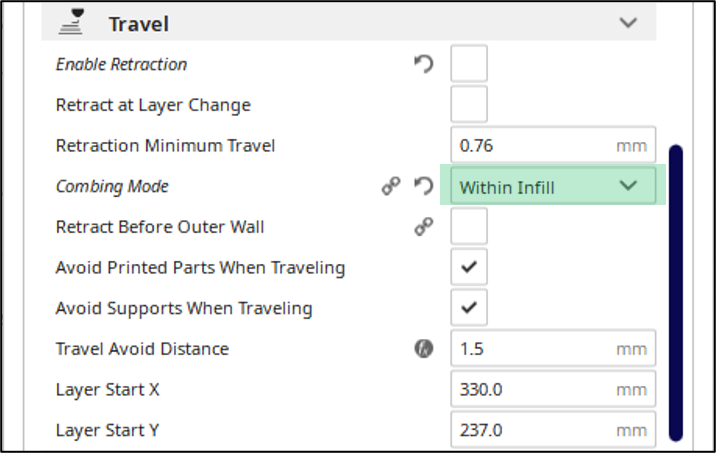The image size is (716, 453).
Task: Click the Travel Avoid Distance input
Action: click(553, 348)
